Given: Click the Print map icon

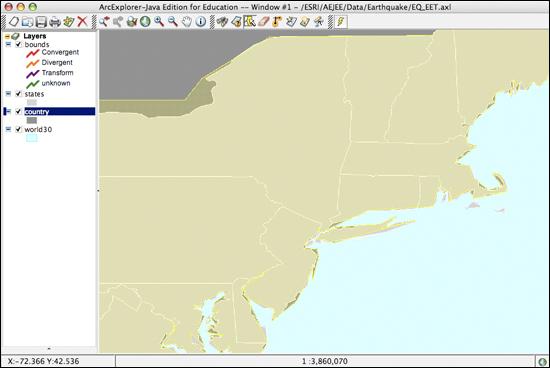Looking at the screenshot, I should 55,22.
